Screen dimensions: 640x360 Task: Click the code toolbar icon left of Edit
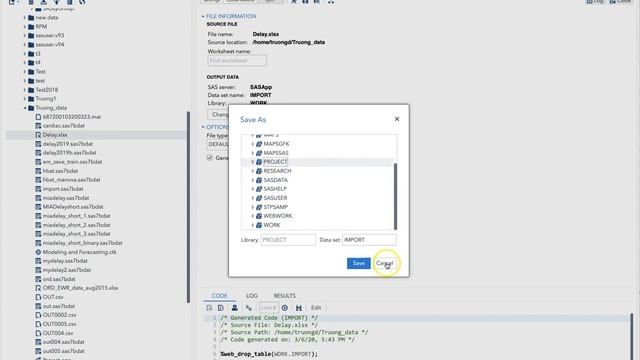point(299,308)
